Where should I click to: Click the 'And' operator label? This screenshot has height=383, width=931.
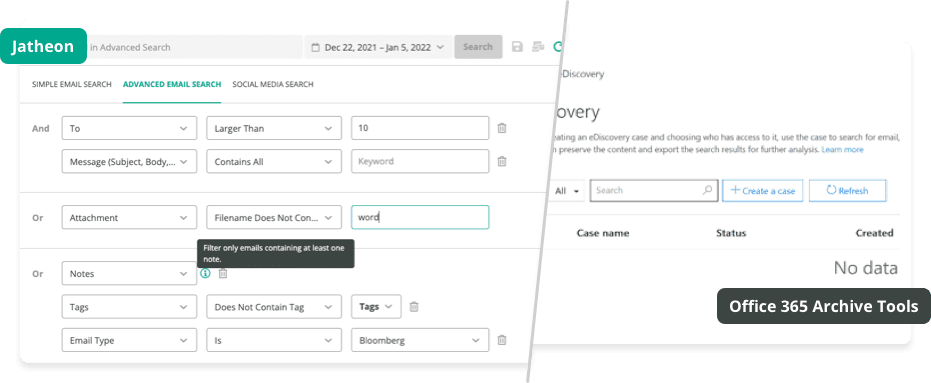(x=40, y=128)
